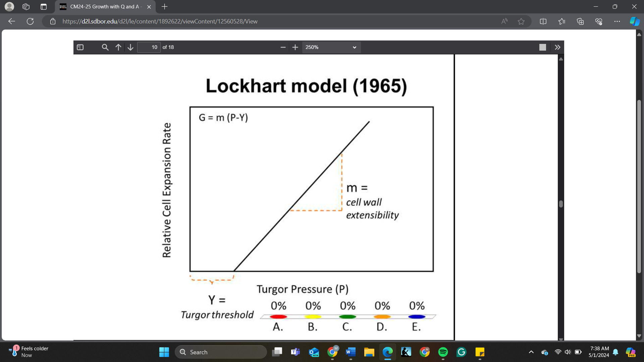Click blue poll marker for option E
The image size is (644, 362).
pyautogui.click(x=417, y=316)
